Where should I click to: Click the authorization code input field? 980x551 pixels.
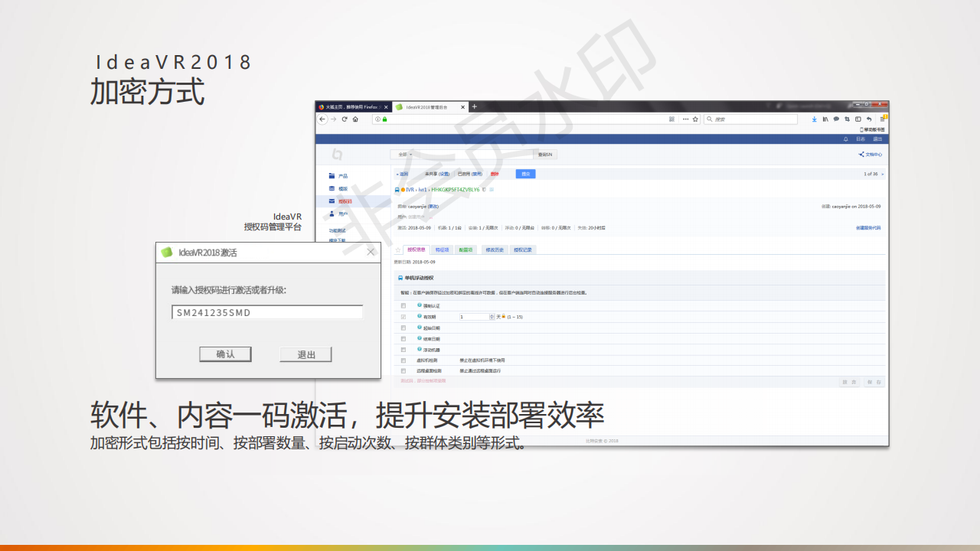coord(267,312)
